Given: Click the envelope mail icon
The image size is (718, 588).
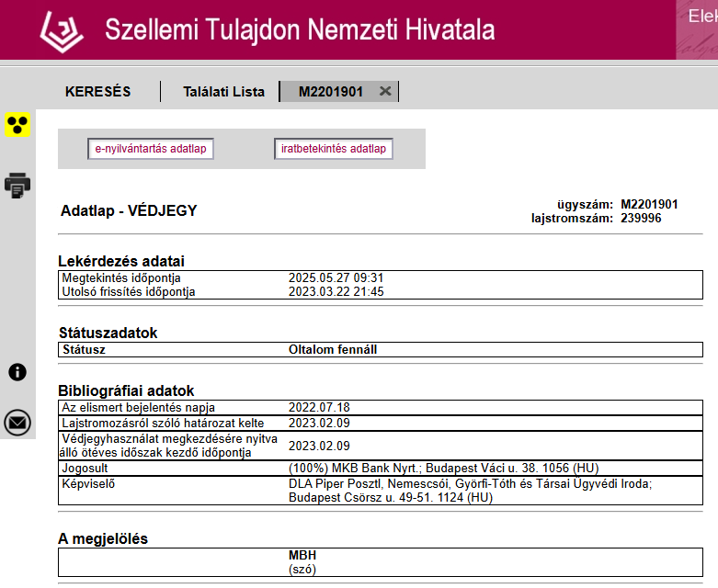Looking at the screenshot, I should tap(17, 423).
